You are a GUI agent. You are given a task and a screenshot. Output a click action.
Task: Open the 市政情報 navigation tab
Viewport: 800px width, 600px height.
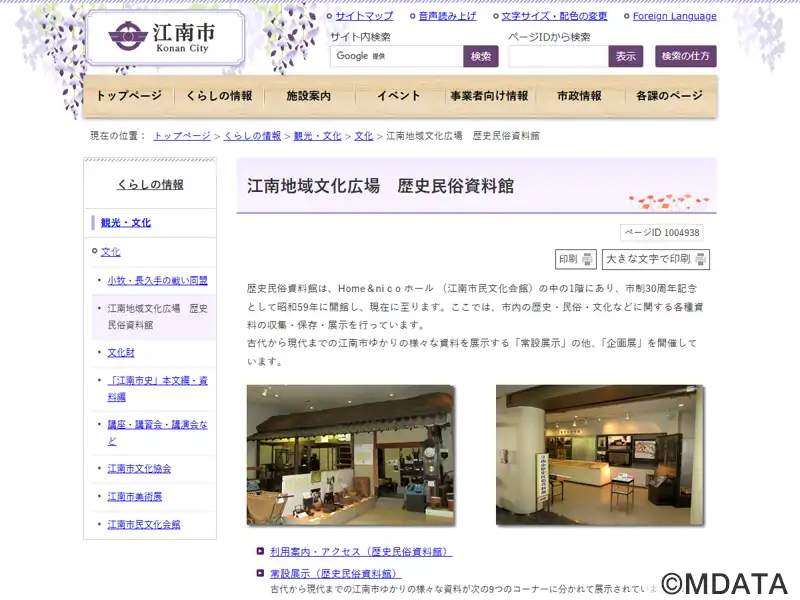coord(580,96)
